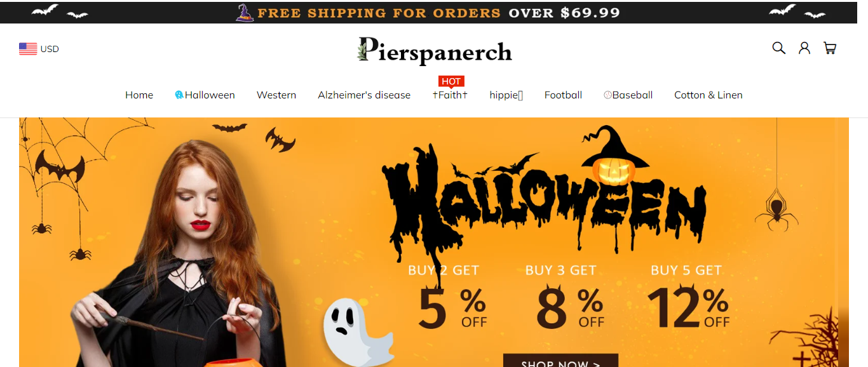Screen dimensions: 868x367
Task: Go to the Home menu item
Action: (x=139, y=95)
